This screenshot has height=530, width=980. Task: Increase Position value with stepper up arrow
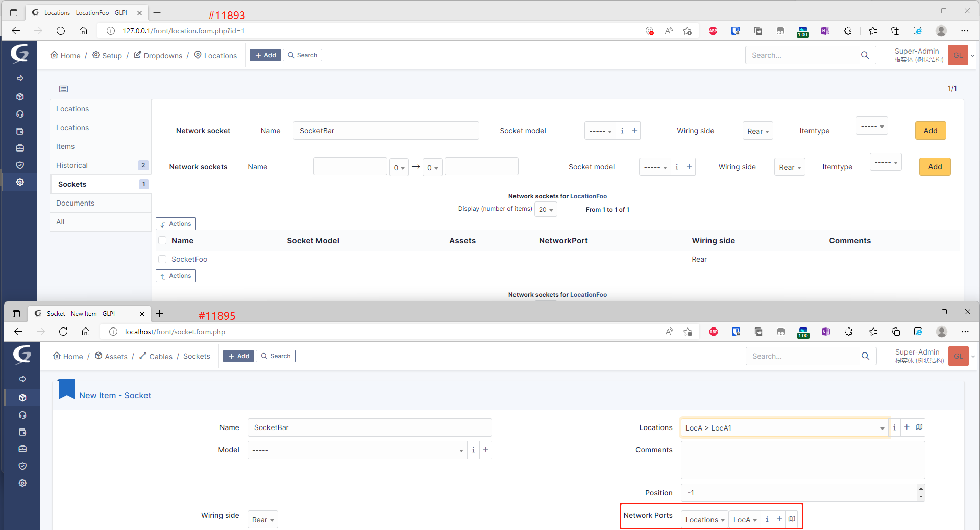921,489
